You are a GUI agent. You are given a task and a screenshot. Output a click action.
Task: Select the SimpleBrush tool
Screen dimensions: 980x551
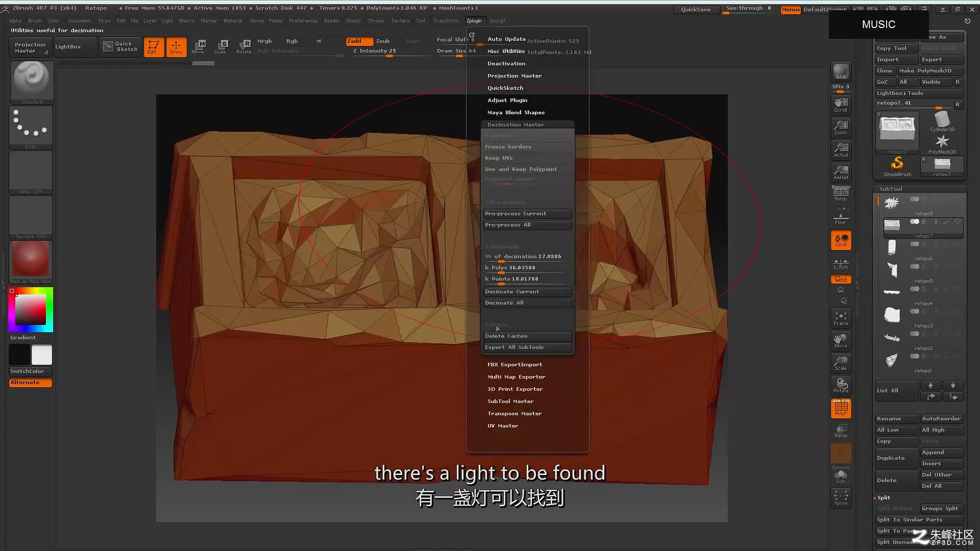897,166
